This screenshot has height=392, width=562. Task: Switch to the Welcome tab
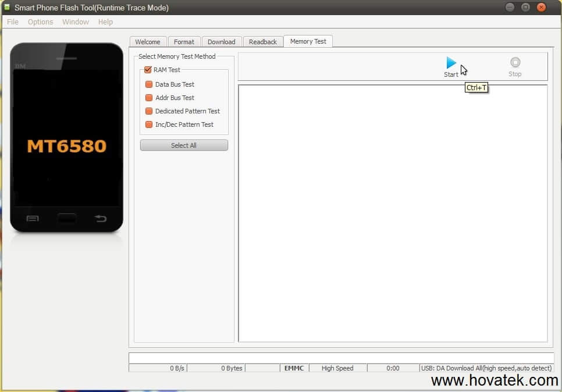148,42
